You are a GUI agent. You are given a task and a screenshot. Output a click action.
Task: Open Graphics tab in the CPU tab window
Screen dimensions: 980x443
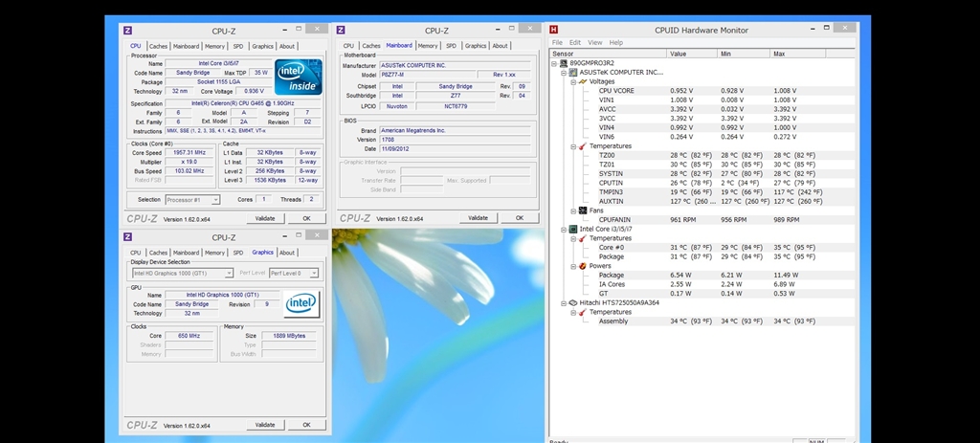(262, 46)
